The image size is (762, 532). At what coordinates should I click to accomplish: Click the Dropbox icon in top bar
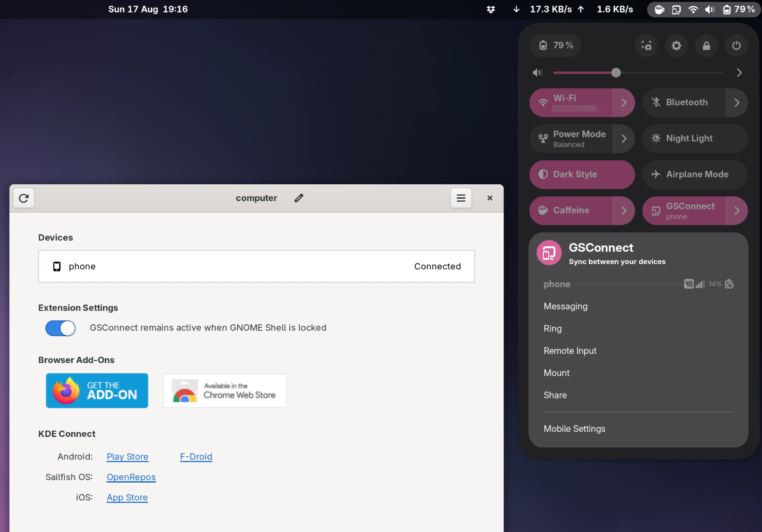pos(491,9)
